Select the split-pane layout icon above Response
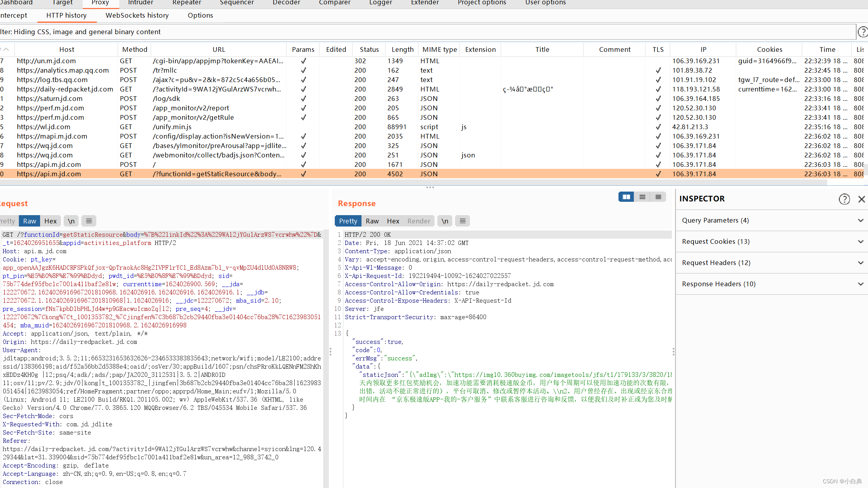 (x=626, y=197)
